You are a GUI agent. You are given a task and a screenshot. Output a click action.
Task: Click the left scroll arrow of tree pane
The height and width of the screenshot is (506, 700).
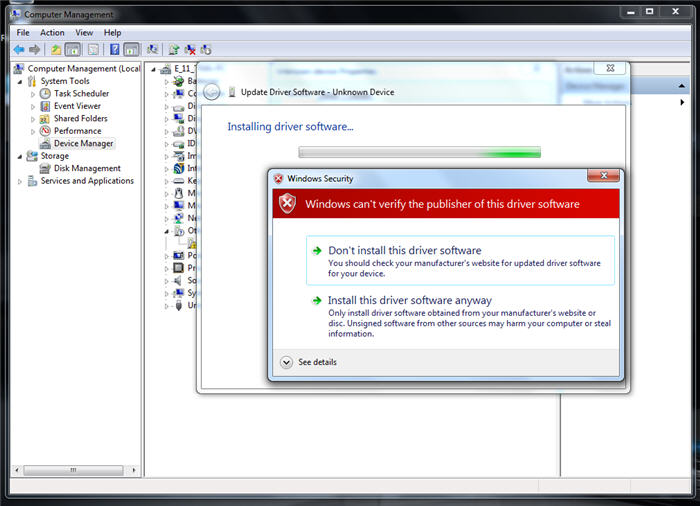point(17,470)
